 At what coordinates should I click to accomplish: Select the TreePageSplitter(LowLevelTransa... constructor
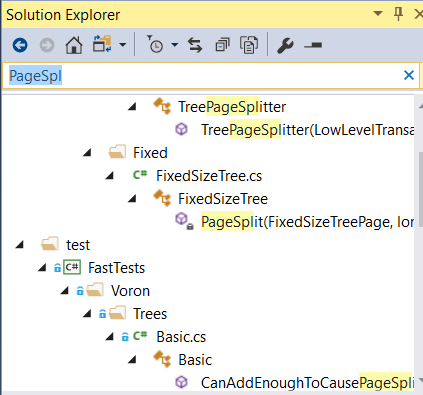pos(307,130)
